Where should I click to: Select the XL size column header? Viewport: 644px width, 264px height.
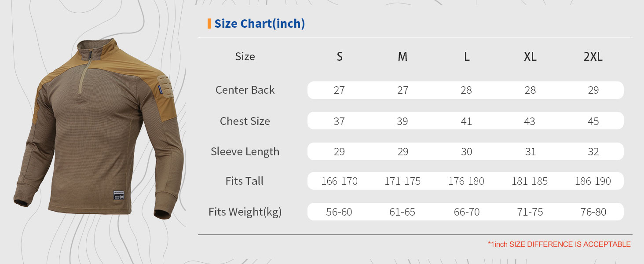pos(530,57)
